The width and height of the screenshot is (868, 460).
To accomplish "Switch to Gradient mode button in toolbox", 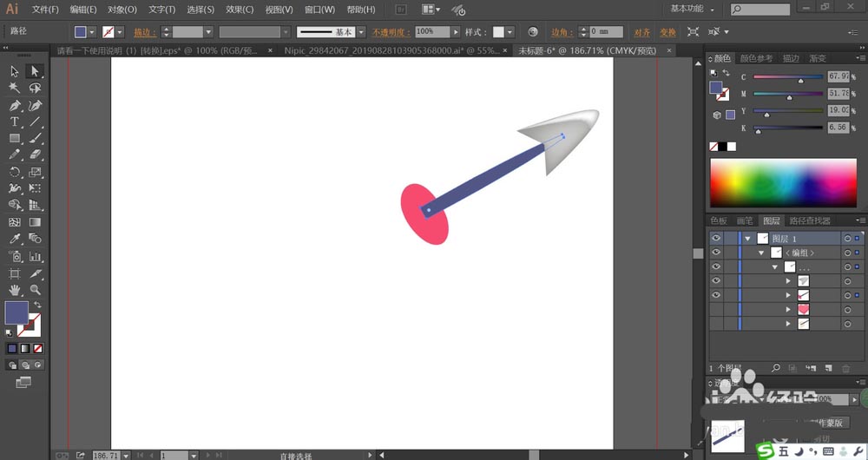I will coord(25,348).
